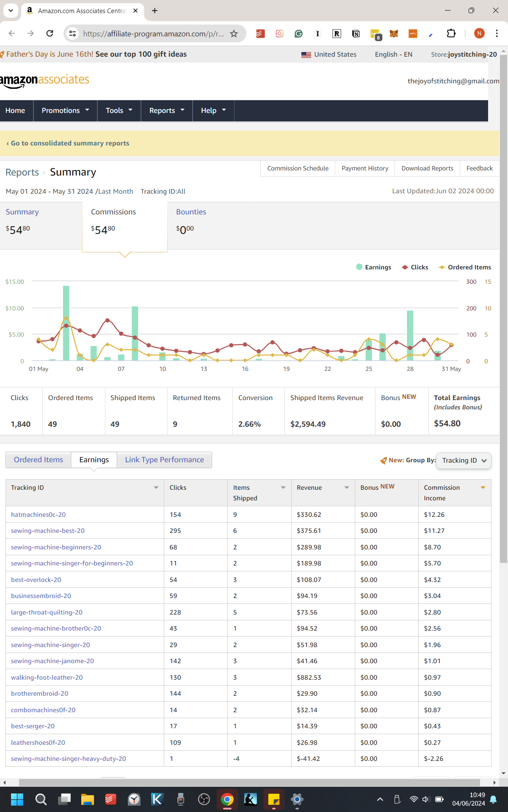Open the Instapaper I extension
Viewport: 508px width, 812px height.
[317, 33]
